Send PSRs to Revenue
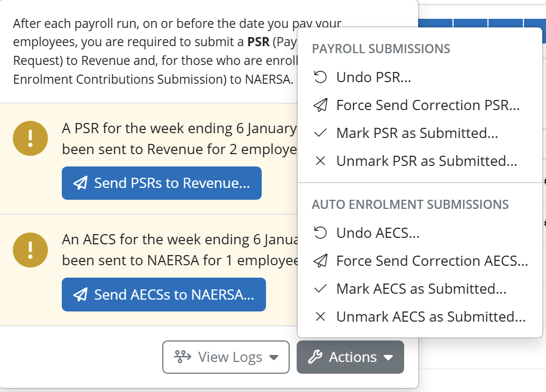The height and width of the screenshot is (392, 546). 162,183
